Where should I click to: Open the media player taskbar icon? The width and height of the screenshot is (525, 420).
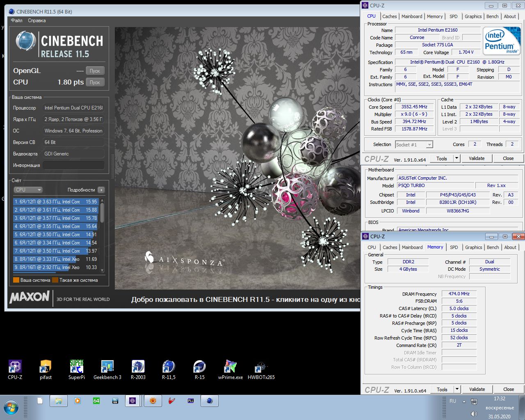77,401
